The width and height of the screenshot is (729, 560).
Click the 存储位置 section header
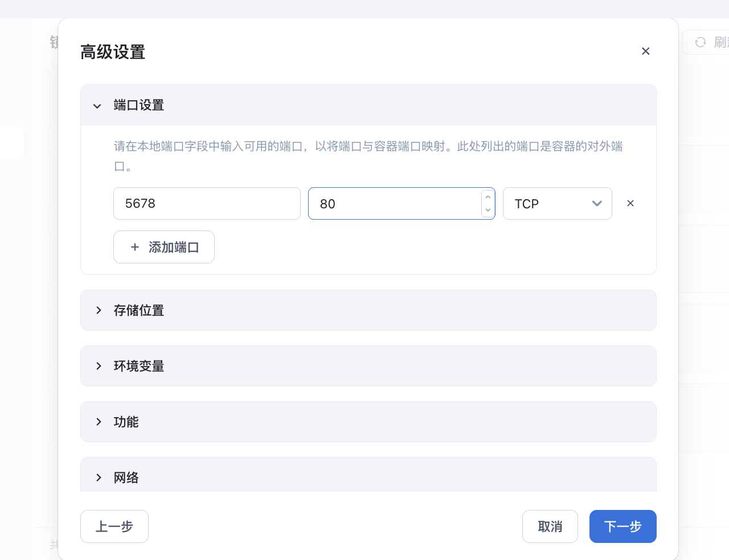pyautogui.click(x=368, y=310)
